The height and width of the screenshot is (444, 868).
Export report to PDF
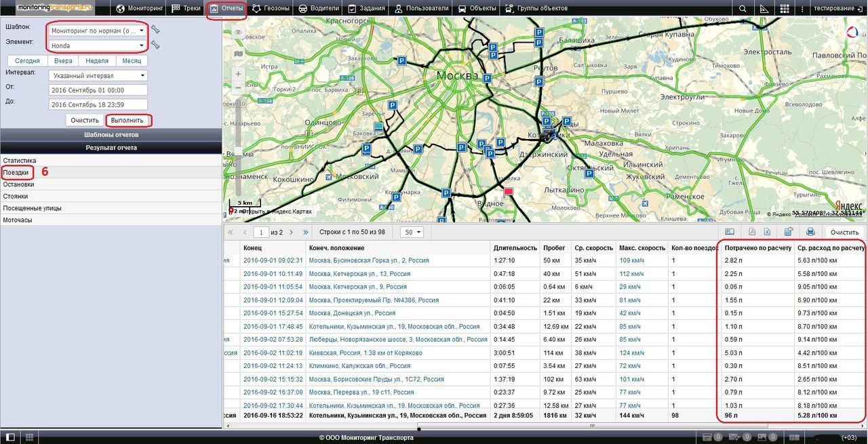pos(753,232)
